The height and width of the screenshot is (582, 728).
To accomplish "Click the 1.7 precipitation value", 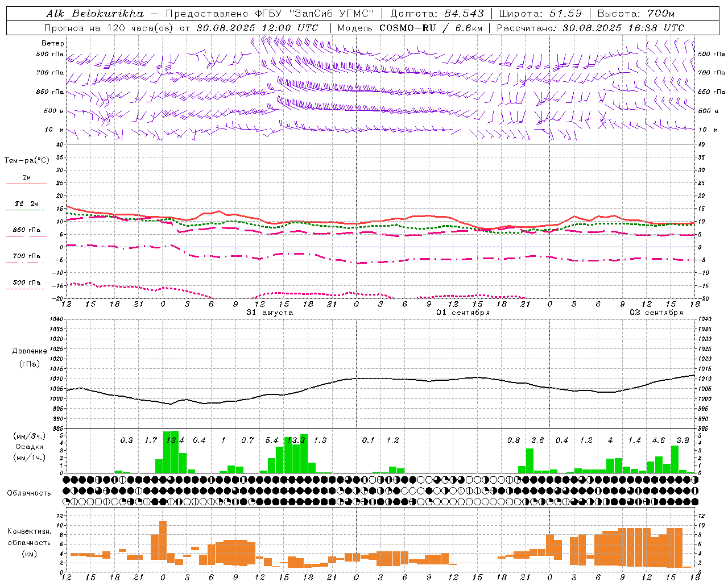I will click(151, 440).
